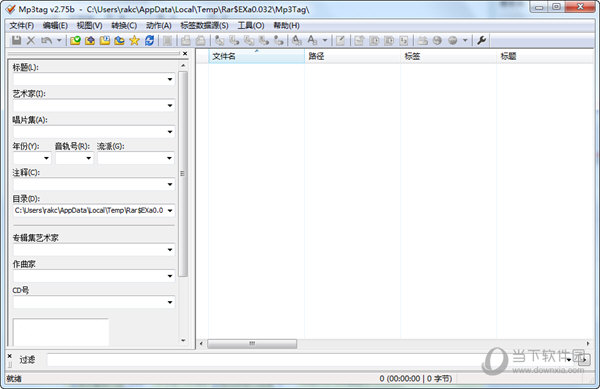
Task: Click the cover art box in tag panel
Action: [61, 332]
